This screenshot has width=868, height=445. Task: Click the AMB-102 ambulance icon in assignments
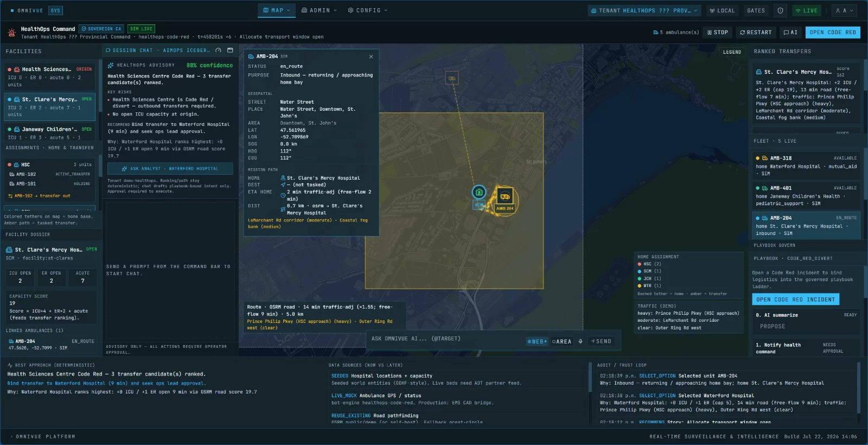[12, 174]
